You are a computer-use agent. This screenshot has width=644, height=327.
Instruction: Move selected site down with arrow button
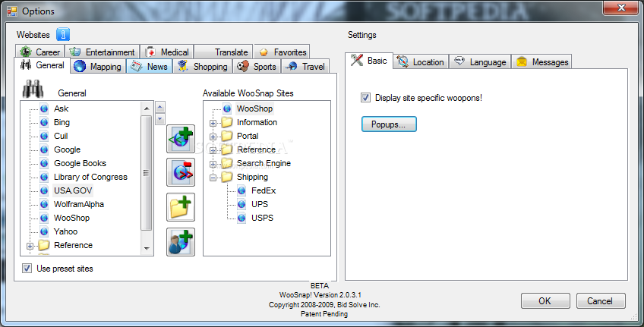pos(160,119)
